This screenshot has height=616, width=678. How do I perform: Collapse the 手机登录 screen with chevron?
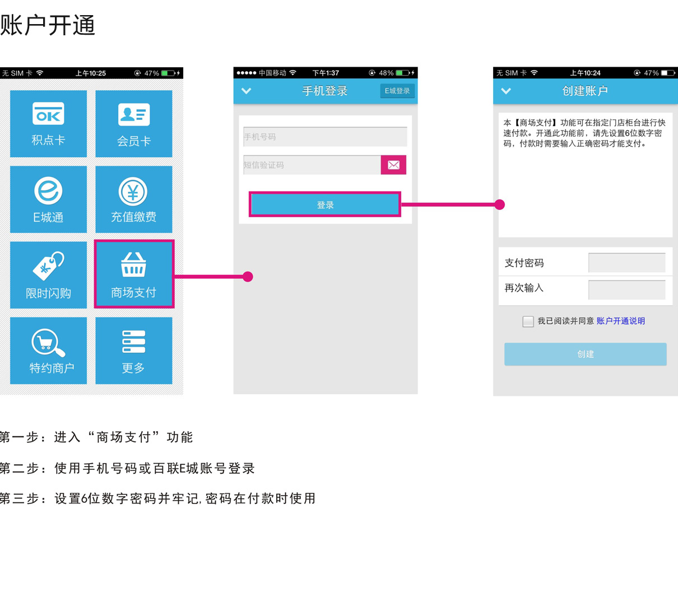point(246,91)
